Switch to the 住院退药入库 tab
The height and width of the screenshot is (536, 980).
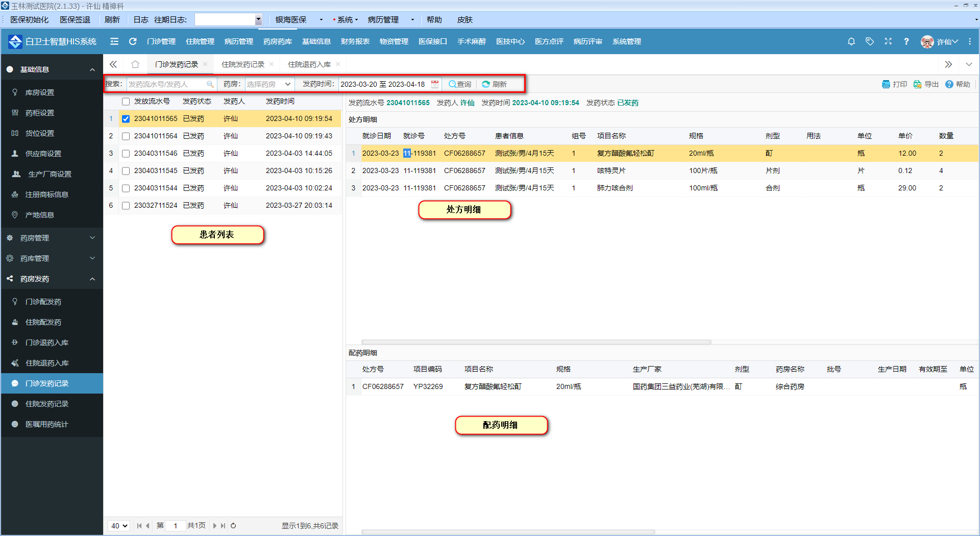pos(309,64)
